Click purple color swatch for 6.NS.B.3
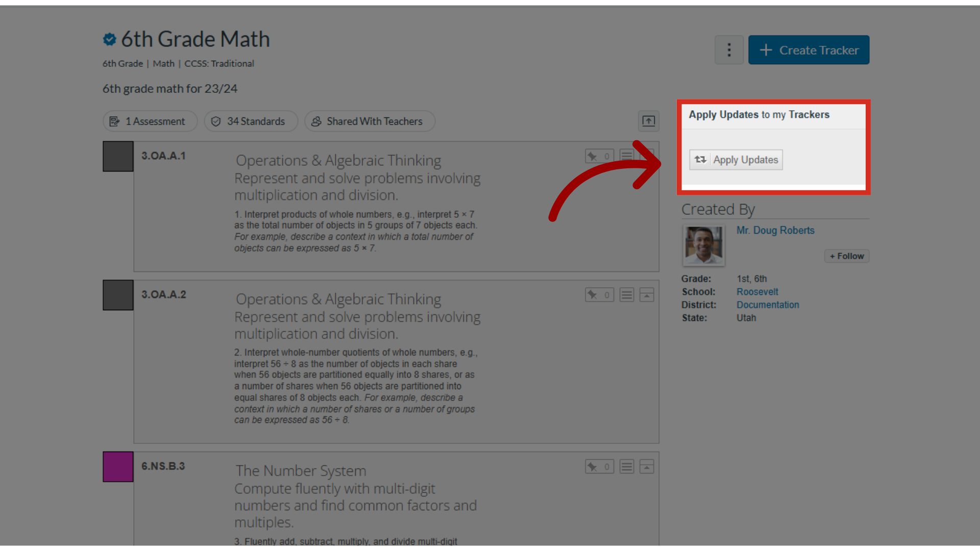This screenshot has height=551, width=980. (118, 467)
